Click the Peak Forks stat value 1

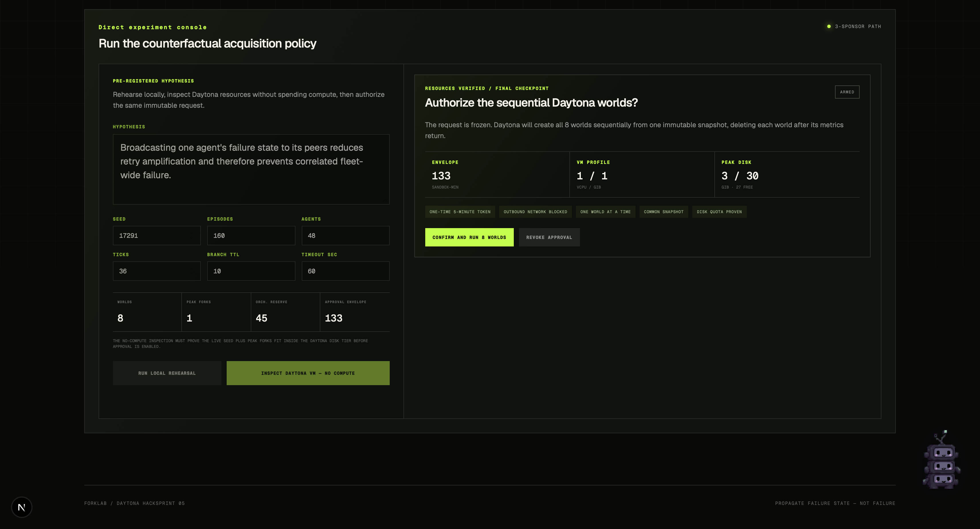click(x=189, y=318)
